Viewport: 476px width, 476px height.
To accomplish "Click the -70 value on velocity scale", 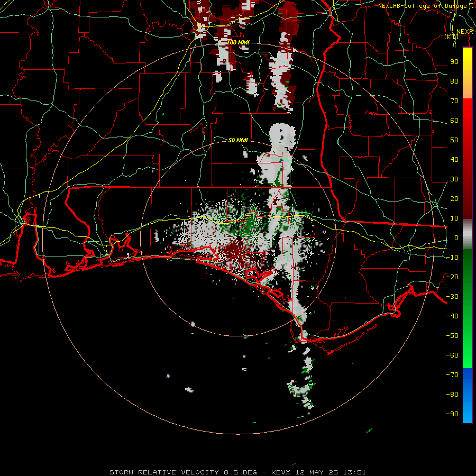I will [452, 375].
